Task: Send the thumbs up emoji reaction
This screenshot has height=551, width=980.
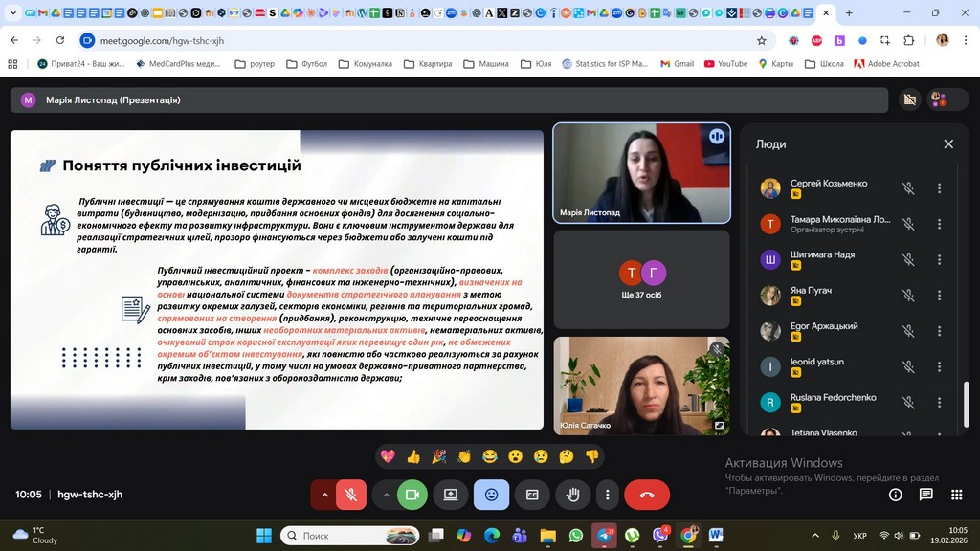Action: 413,456
